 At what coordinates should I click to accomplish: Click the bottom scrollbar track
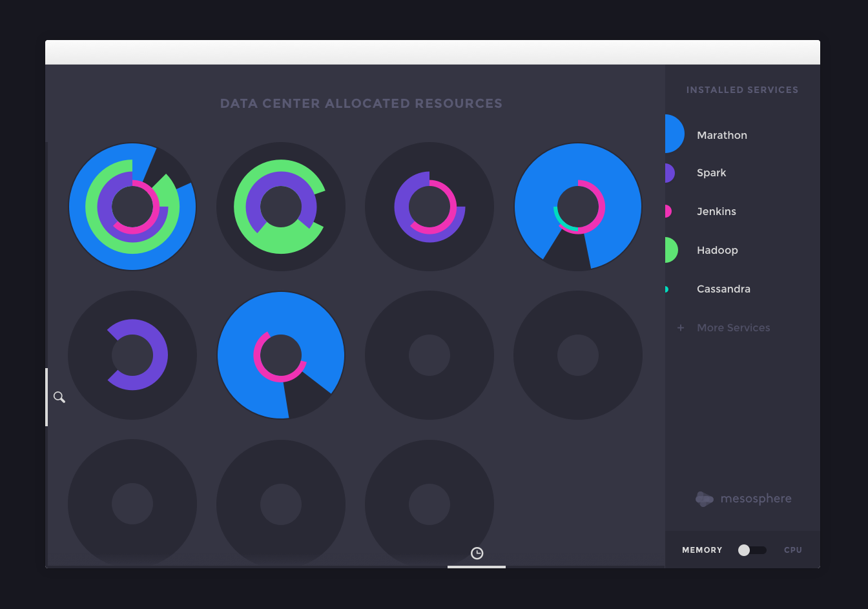[x=477, y=567]
